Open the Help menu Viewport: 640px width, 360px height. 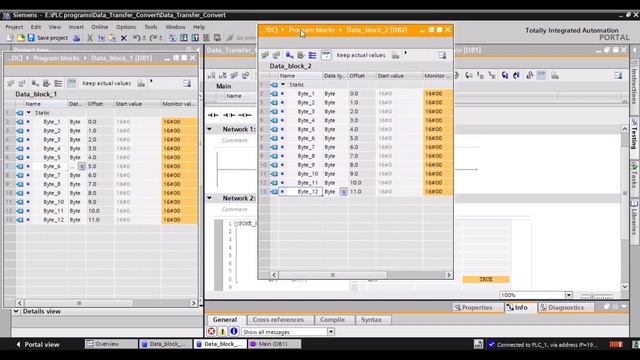(199, 27)
